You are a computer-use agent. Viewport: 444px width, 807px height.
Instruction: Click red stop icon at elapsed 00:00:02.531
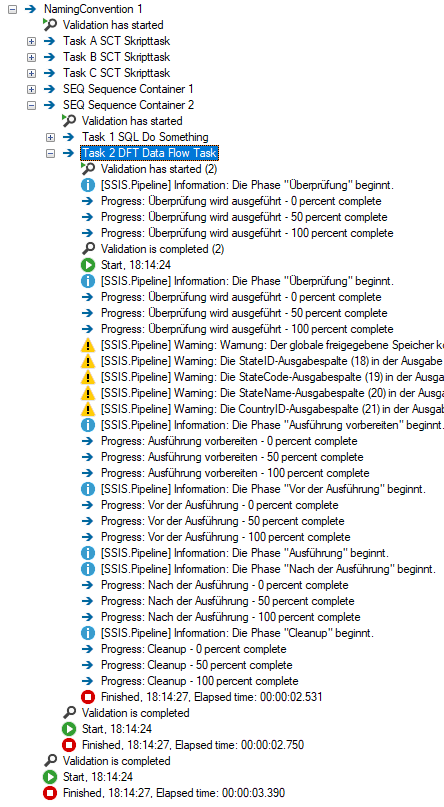[88, 697]
